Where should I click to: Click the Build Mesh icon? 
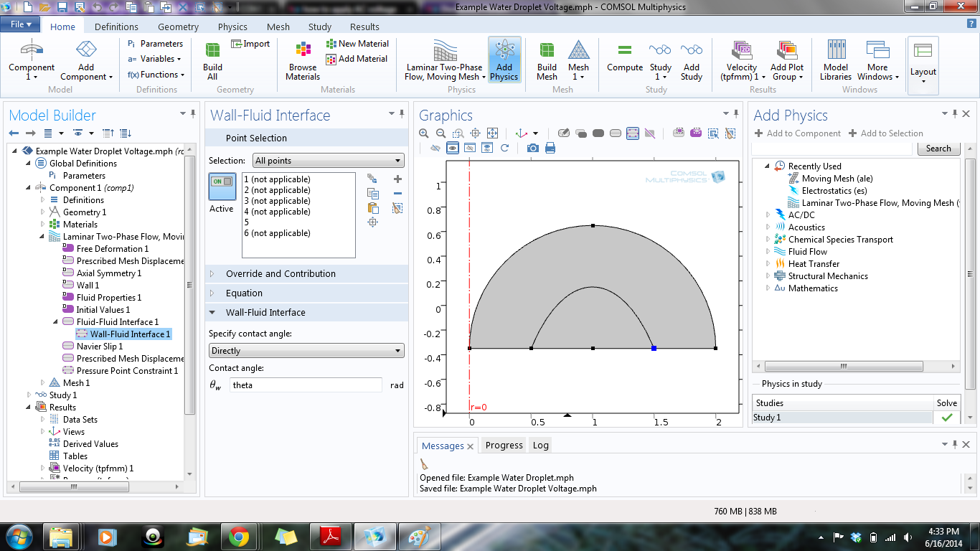(547, 60)
